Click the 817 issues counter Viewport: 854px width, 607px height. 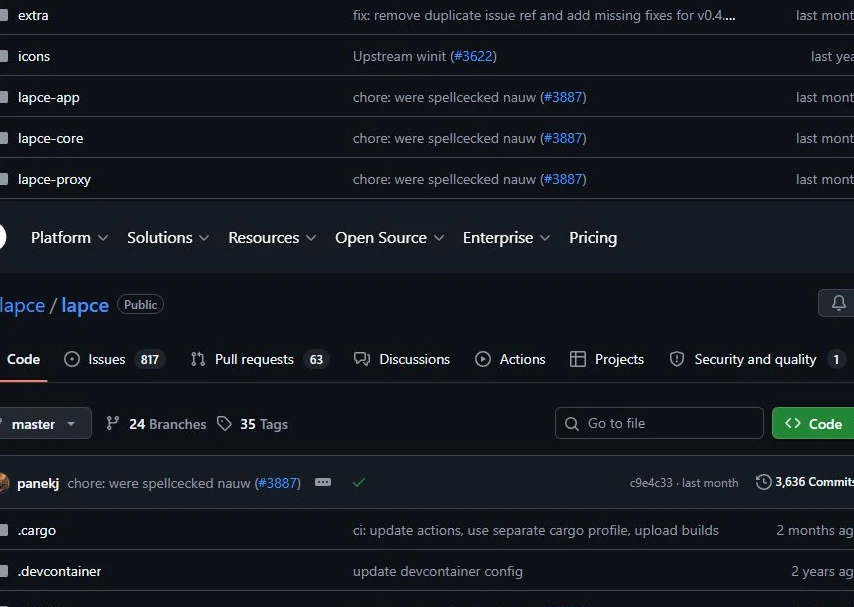coord(150,360)
